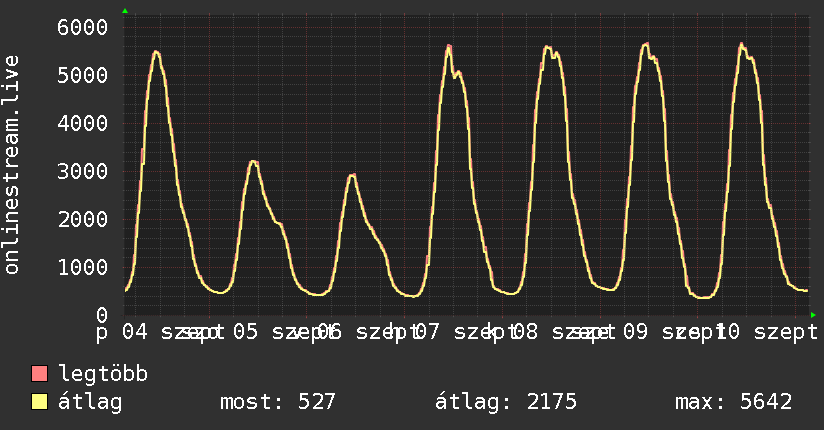Click the 1000 y-axis label
Image resolution: width=824 pixels, height=430 pixels.
[x=83, y=268]
